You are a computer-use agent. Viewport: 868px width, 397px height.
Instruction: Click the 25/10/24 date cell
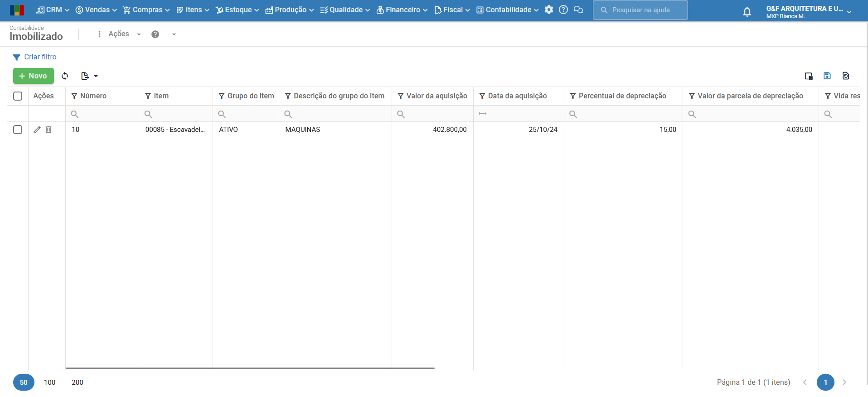point(519,130)
